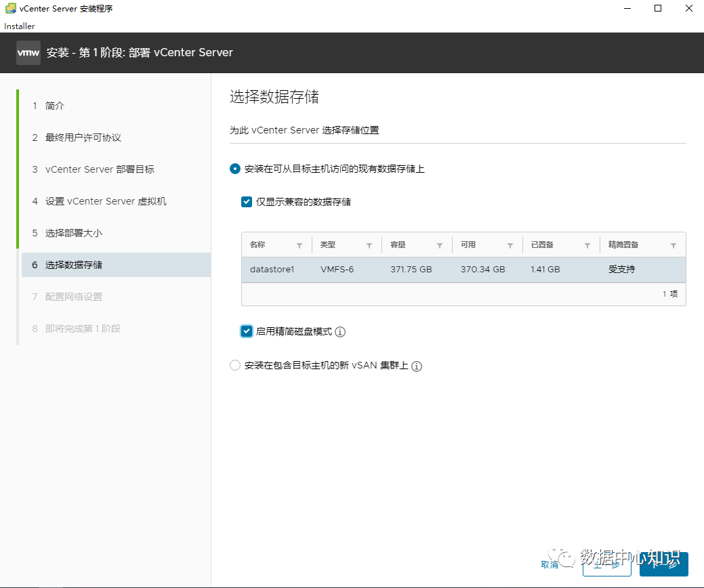Select the datastore1 row name
Screen dimensions: 704x588
[272, 270]
